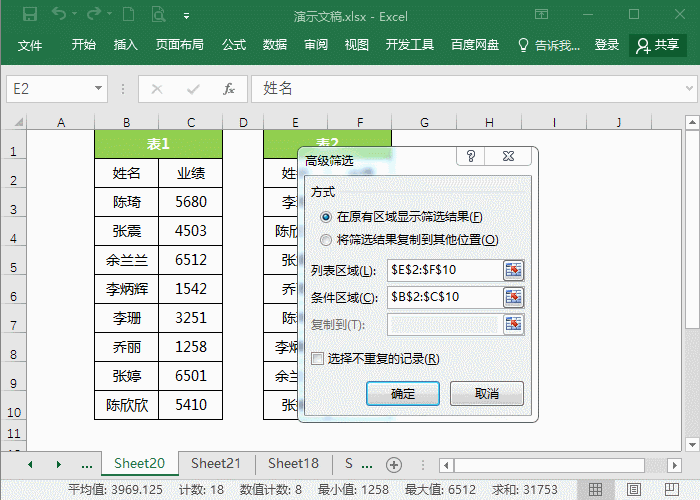Screen dimensions: 700x500
Task: Open the Name Box dropdown arrow
Action: coord(98,88)
